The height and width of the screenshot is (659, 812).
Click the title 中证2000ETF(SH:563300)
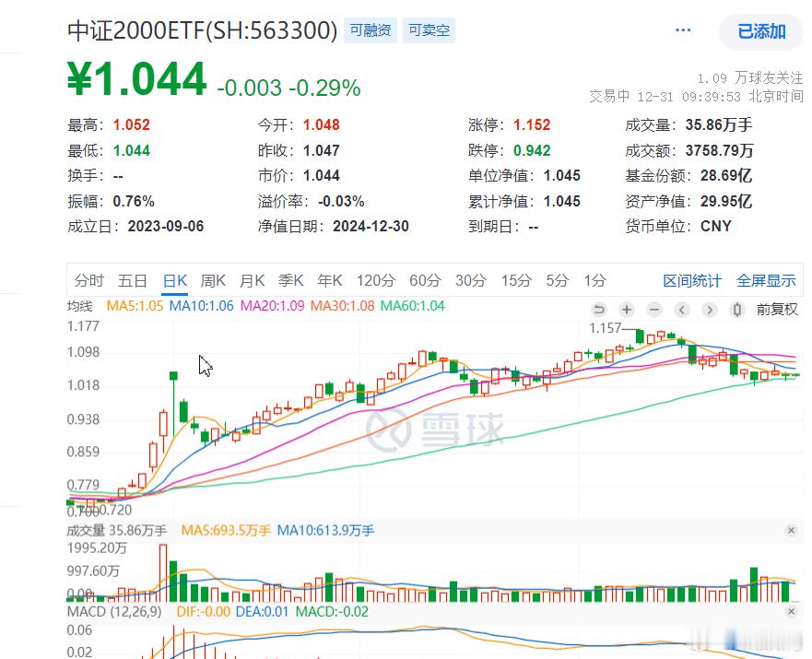point(202,30)
